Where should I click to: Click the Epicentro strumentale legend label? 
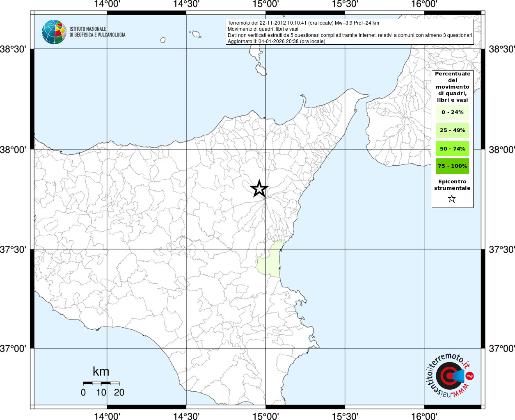coord(452,185)
